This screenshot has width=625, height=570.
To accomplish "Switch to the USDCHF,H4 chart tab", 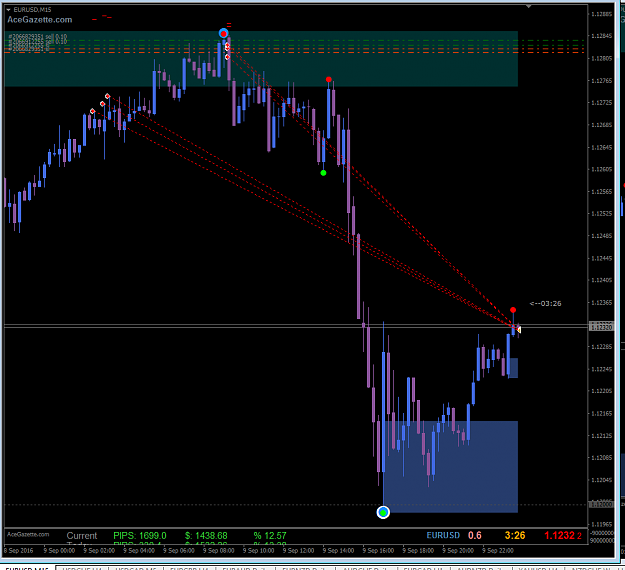I will click(82, 568).
